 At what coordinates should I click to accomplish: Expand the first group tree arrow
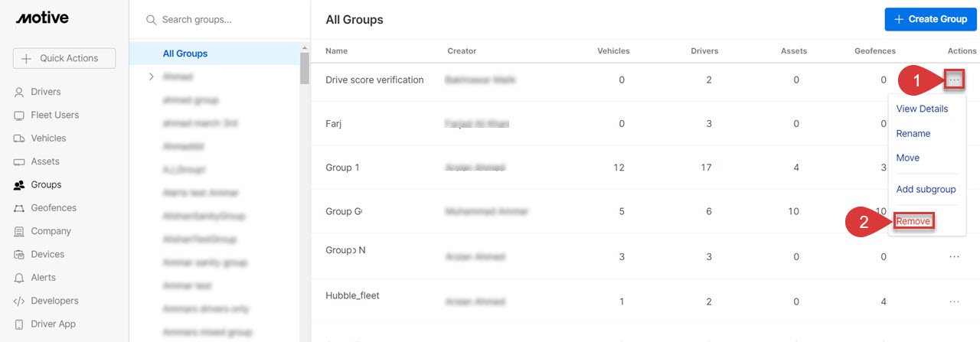pyautogui.click(x=152, y=77)
